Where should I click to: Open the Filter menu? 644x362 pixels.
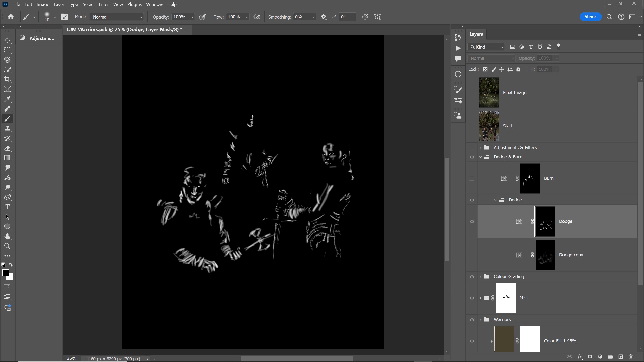[104, 4]
